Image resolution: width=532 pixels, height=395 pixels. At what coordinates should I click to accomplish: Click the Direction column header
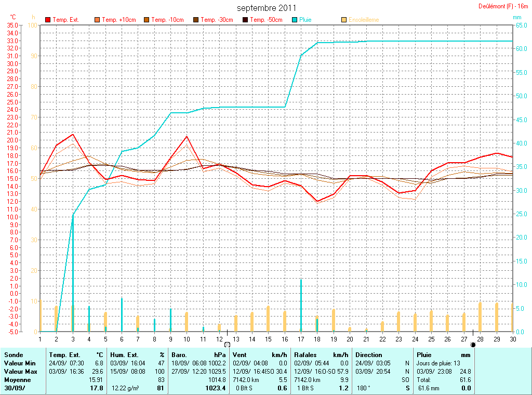click(368, 354)
